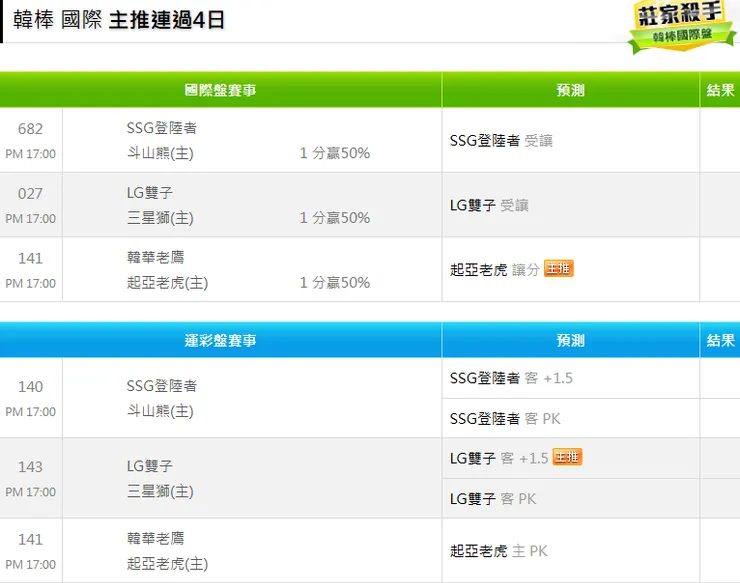Click 斗山熊(主) team in game 140

click(160, 411)
